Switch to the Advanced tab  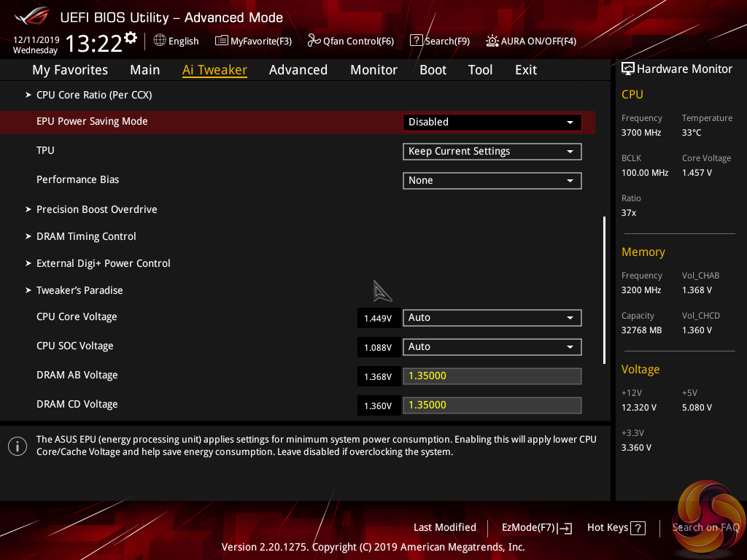click(298, 70)
